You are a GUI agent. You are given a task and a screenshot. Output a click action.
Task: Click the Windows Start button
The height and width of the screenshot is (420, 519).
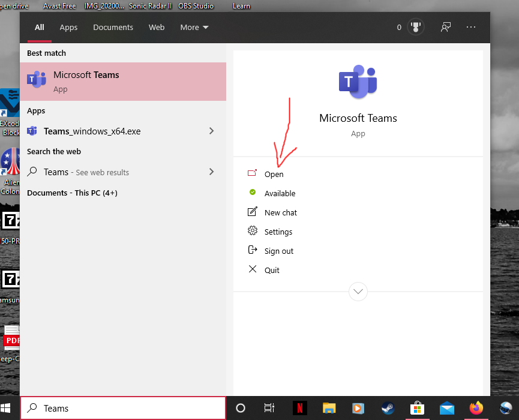coord(5,408)
